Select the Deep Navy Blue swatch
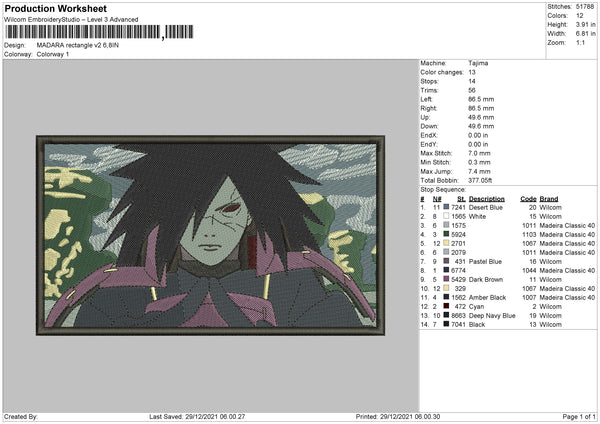 click(446, 315)
